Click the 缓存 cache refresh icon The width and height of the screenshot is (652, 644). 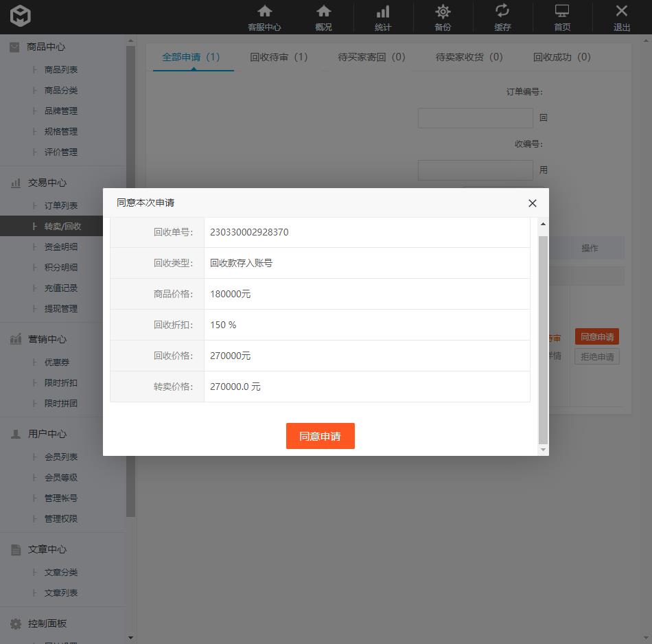pyautogui.click(x=502, y=12)
